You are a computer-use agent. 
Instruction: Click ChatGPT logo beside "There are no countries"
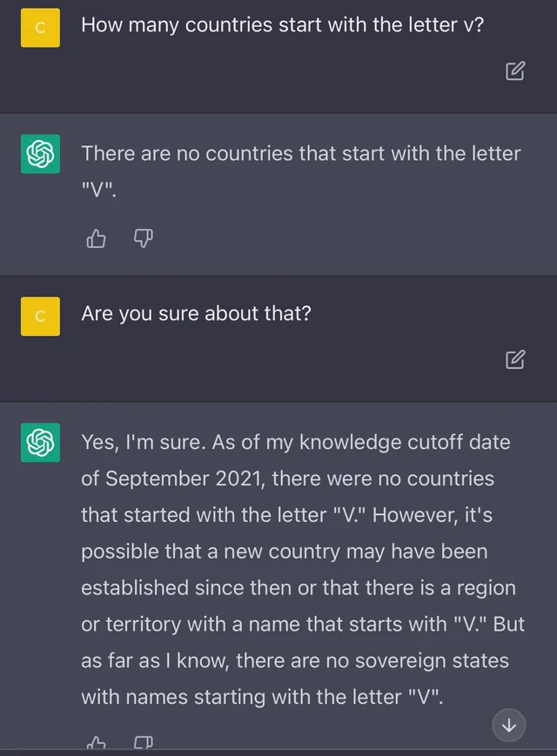[x=41, y=154]
